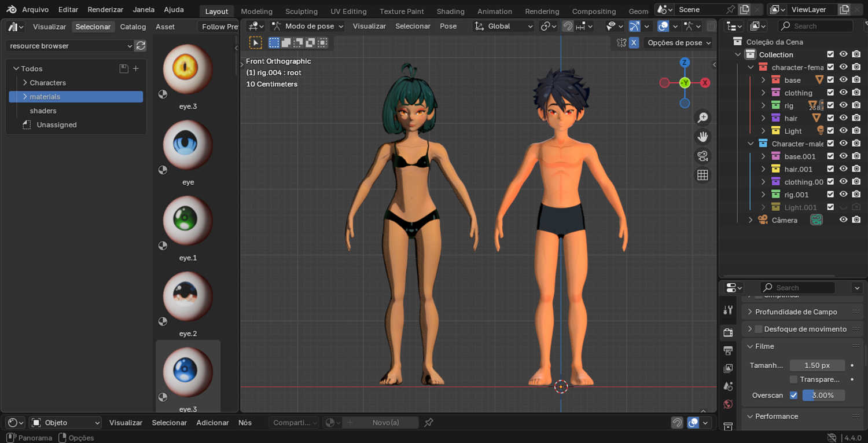This screenshot has width=868, height=443.
Task: Click the add catalog plus icon
Action: [x=136, y=68]
